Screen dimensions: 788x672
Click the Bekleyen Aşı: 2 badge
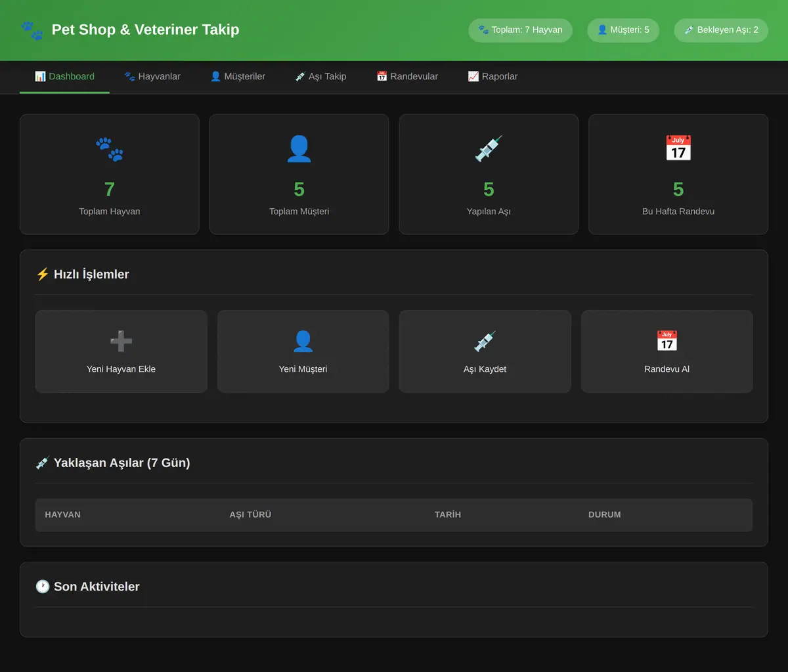coord(721,30)
